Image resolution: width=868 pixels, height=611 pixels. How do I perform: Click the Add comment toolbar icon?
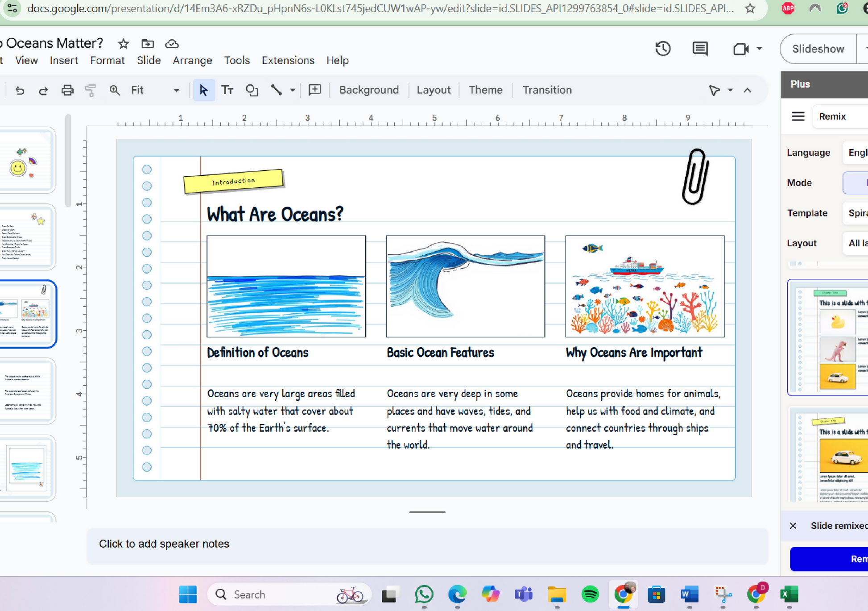[315, 90]
